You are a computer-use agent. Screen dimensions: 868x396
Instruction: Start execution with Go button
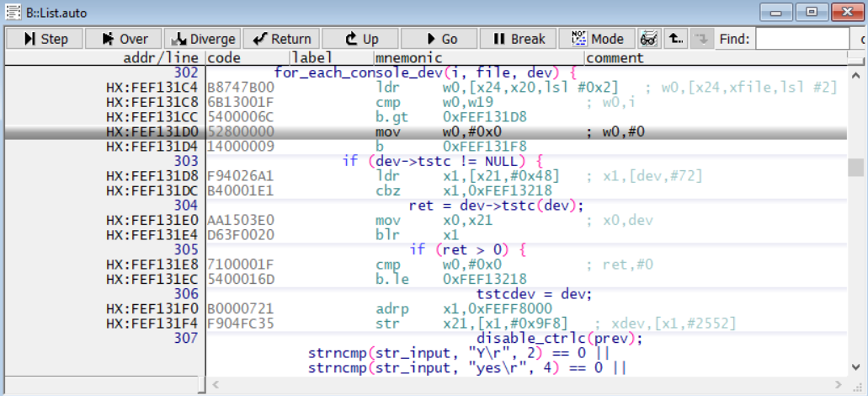point(439,39)
